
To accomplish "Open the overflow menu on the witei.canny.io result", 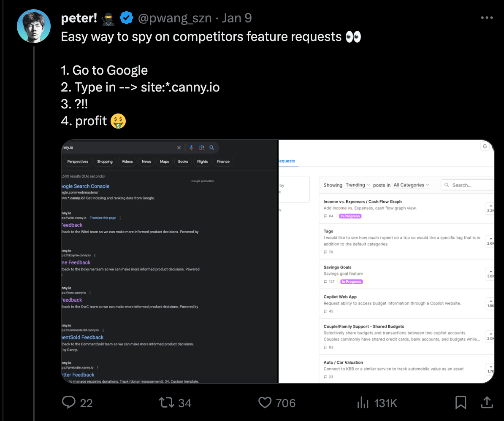I will point(120,218).
